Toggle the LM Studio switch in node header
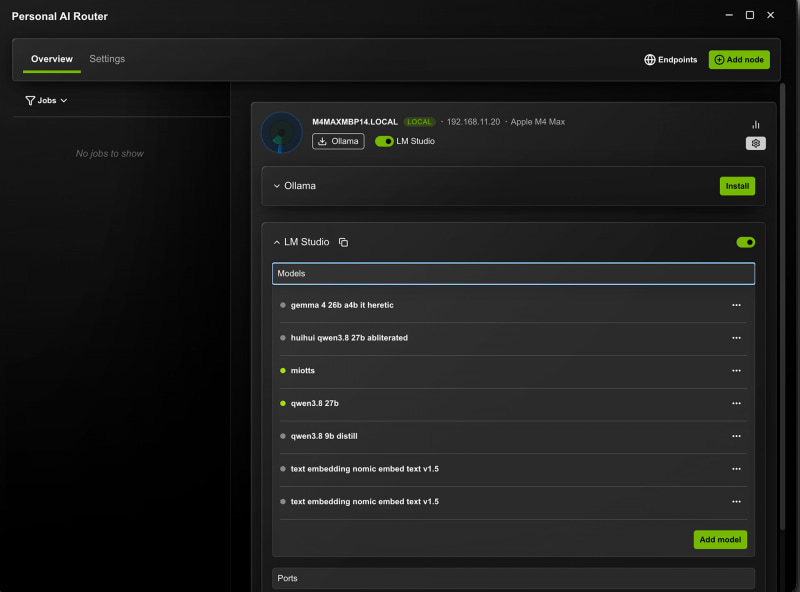The height and width of the screenshot is (592, 800). (x=384, y=141)
